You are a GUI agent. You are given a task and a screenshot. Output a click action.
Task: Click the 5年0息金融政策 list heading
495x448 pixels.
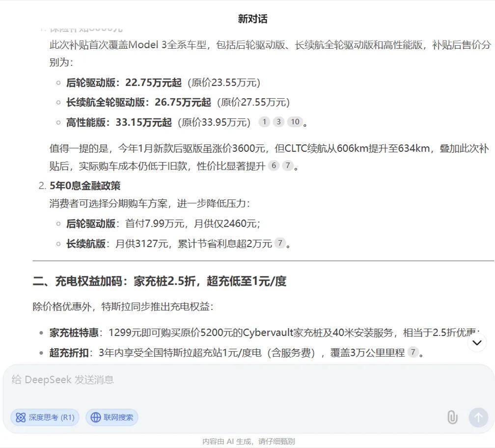(85, 186)
